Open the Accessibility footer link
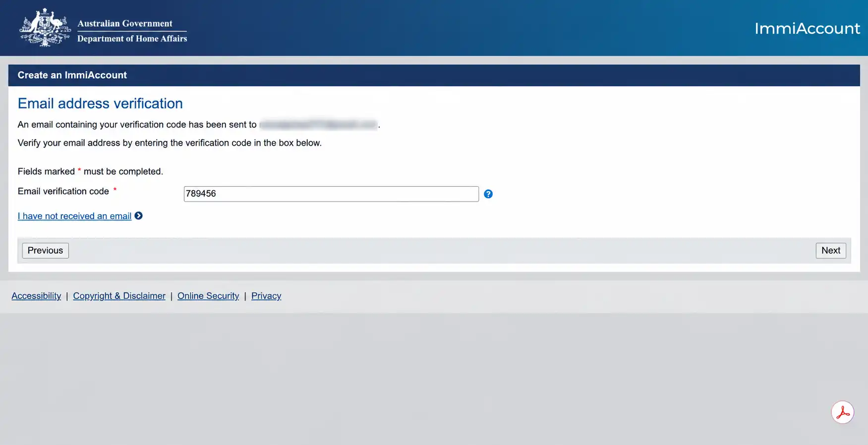868x445 pixels. [x=36, y=296]
